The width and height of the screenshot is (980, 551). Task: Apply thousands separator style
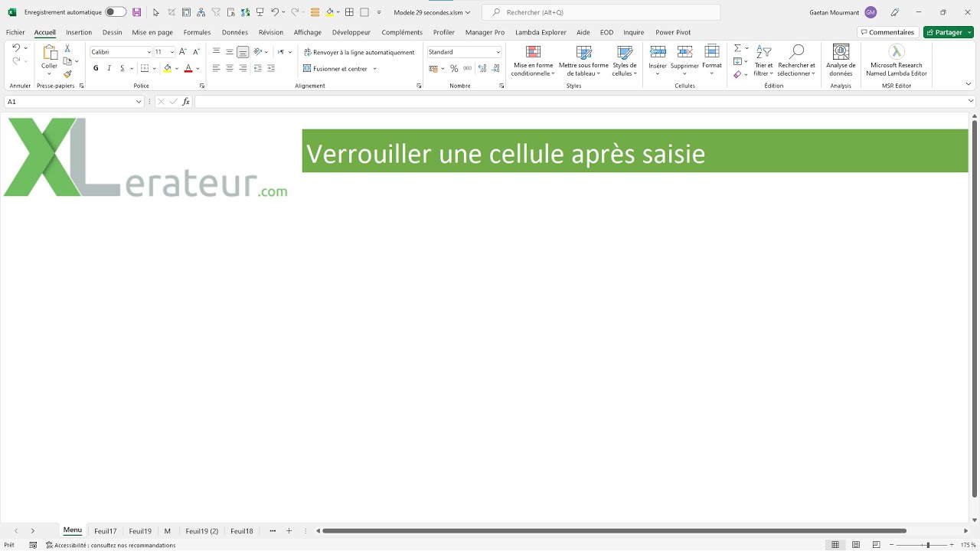tap(467, 68)
